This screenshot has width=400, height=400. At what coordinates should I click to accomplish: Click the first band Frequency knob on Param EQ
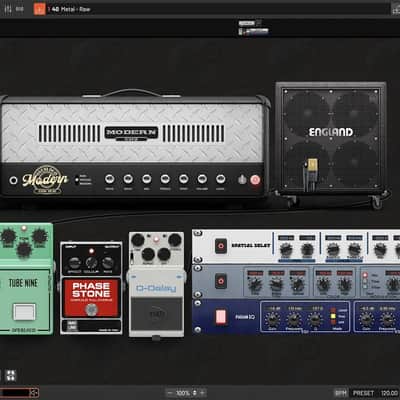[x=294, y=320]
